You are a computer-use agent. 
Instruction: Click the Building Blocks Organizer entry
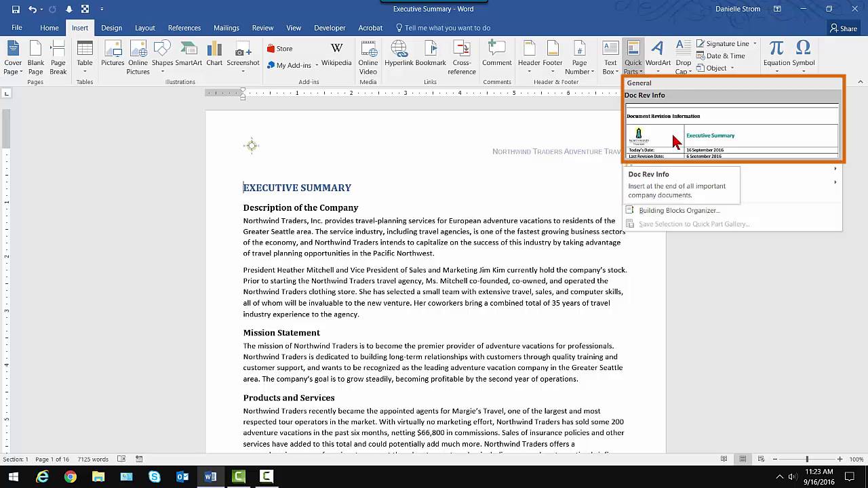(679, 210)
